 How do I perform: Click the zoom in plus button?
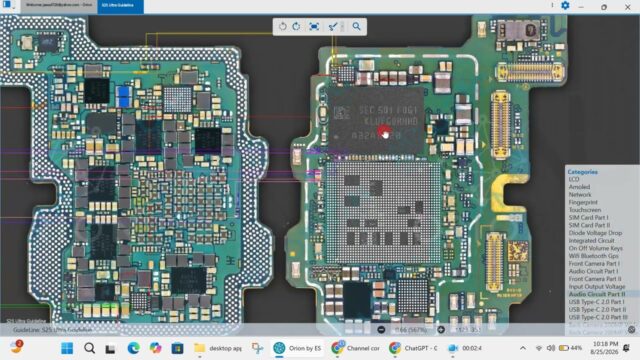[x=441, y=329]
